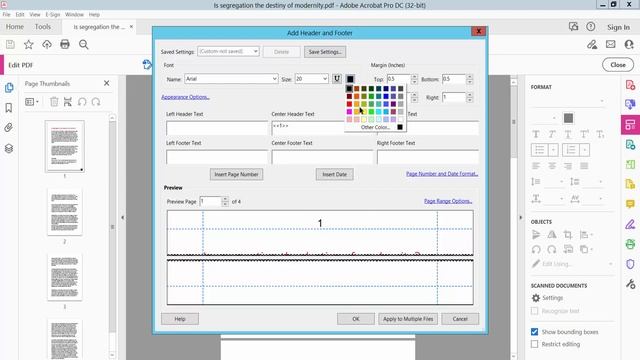Click the Top margin stepper arrows
Image resolution: width=640 pixels, height=360 pixels.
[x=414, y=79]
